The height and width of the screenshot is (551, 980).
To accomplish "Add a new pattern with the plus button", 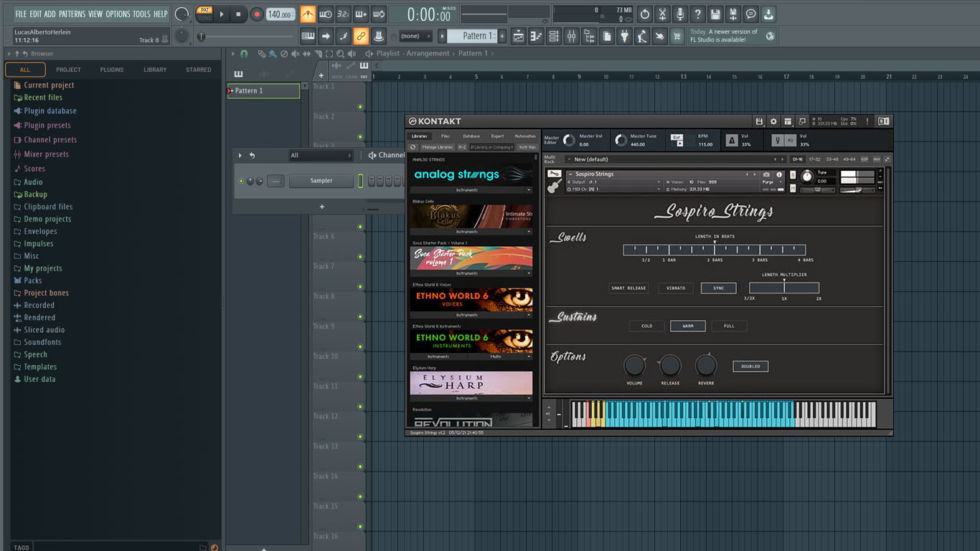I will tap(502, 36).
